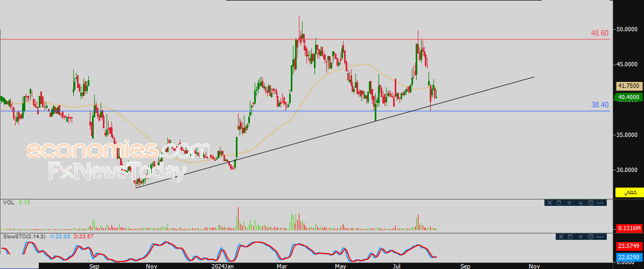Click the red 23.5749 value tag
This screenshot has width=644, height=269.
pyautogui.click(x=628, y=246)
